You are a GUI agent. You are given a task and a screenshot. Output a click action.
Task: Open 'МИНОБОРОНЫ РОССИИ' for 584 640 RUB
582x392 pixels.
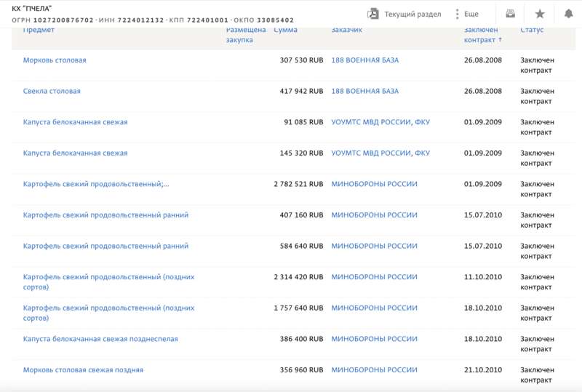pos(374,246)
